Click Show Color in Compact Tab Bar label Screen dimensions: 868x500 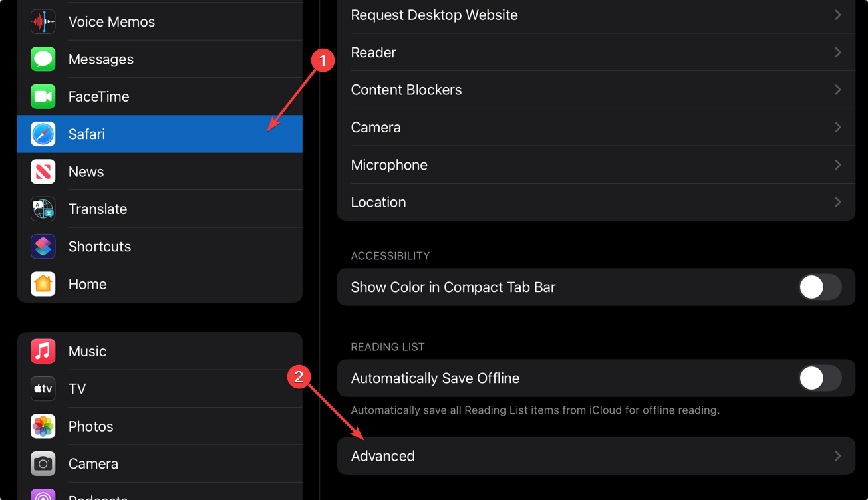[x=453, y=287]
